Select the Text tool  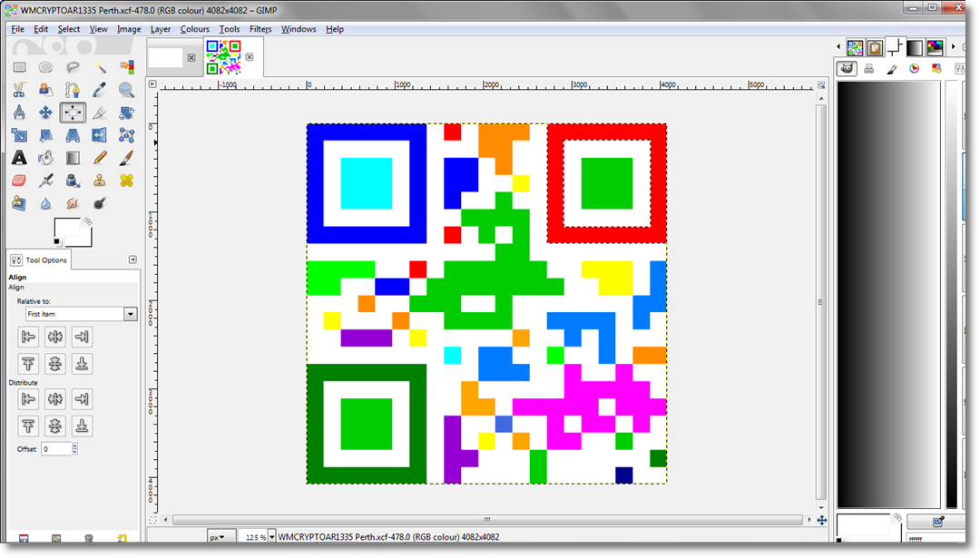[x=19, y=158]
